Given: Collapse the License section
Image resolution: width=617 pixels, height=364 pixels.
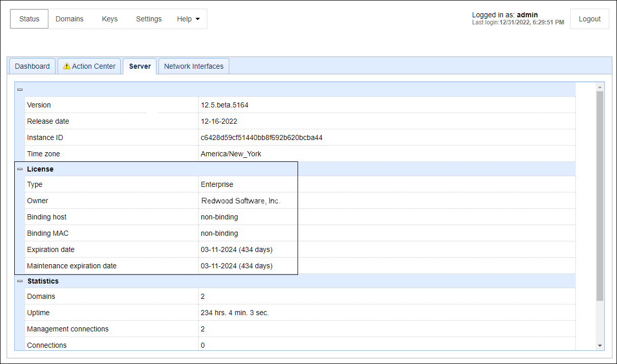Looking at the screenshot, I should (x=20, y=169).
